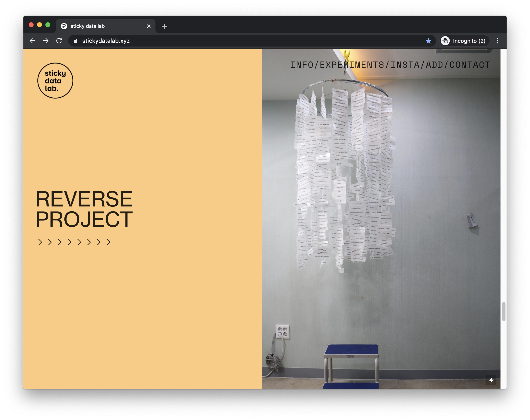
Task: Click the Incognito profile button
Action: [464, 41]
